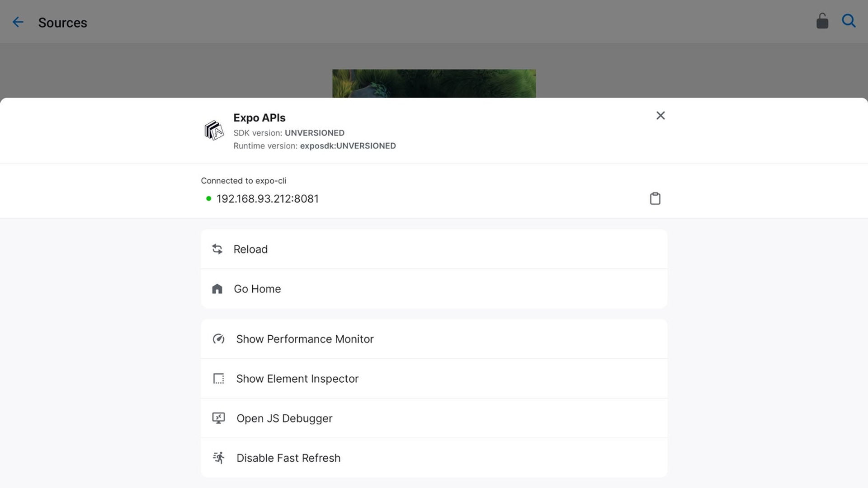Close the Expo dev menu
Screen dimensions: 868x488
[660, 116]
